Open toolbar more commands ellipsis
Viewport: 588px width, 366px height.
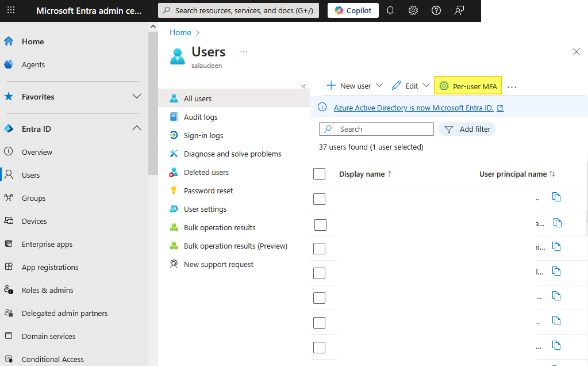click(x=512, y=87)
